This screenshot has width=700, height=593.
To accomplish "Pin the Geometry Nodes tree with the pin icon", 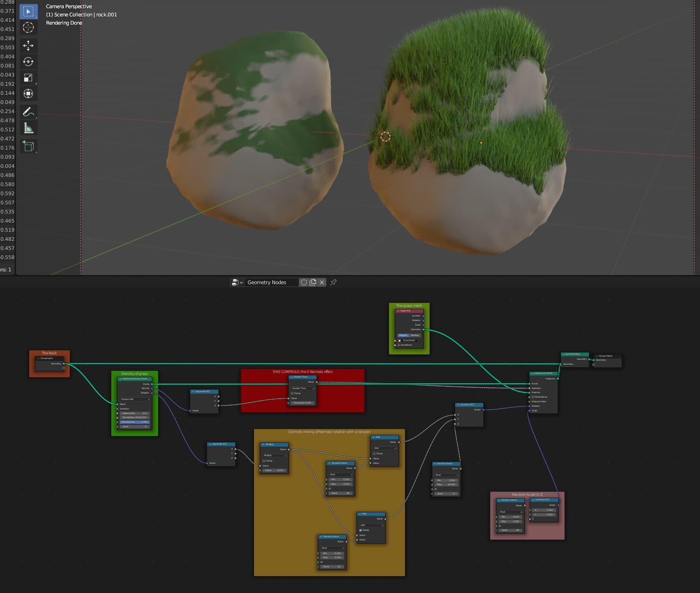I will click(x=333, y=282).
